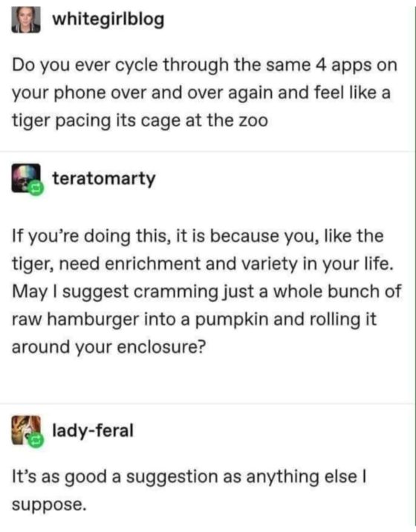Viewport: 416px width, 532px height.
Task: Visit the teratomarty blog username
Action: coord(104,179)
